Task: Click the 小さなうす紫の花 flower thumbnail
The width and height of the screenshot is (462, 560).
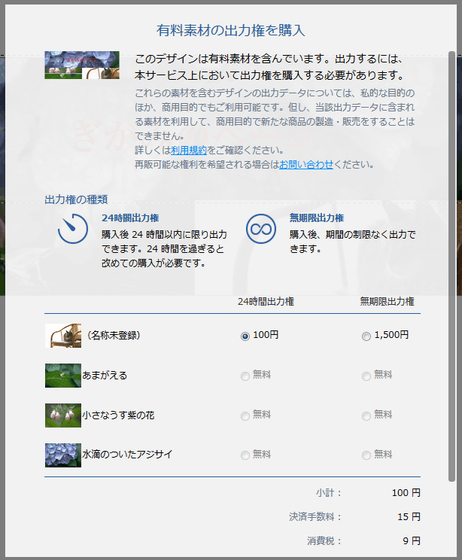Action: point(63,415)
